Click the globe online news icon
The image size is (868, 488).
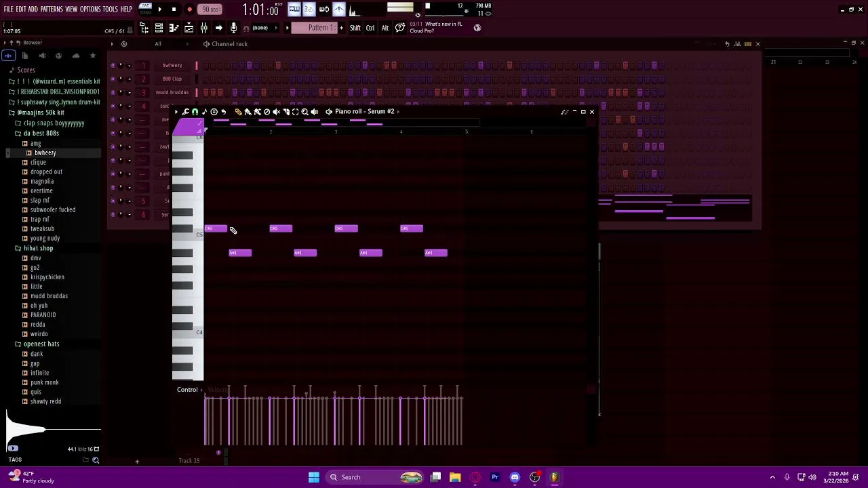pyautogui.click(x=477, y=28)
